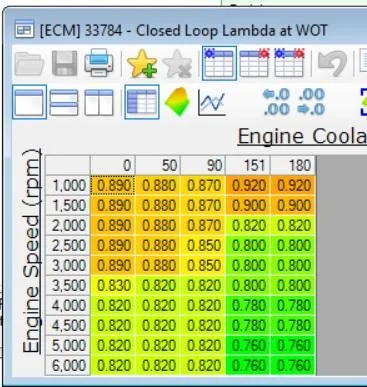Select the 90 coolant column header
Viewport: 367px width, 387px height.
[x=203, y=165]
